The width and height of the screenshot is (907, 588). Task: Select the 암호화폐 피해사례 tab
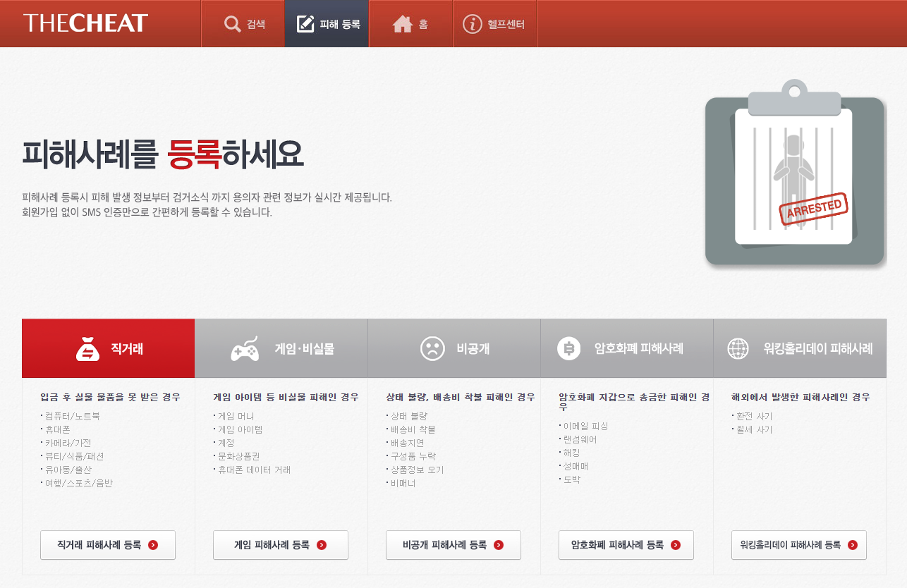click(626, 348)
